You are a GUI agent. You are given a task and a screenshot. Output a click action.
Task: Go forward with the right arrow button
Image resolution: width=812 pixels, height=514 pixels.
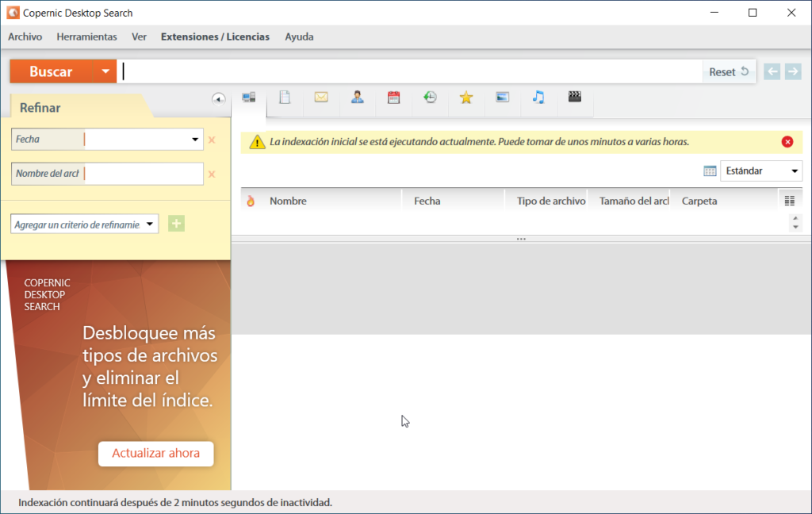pyautogui.click(x=793, y=71)
